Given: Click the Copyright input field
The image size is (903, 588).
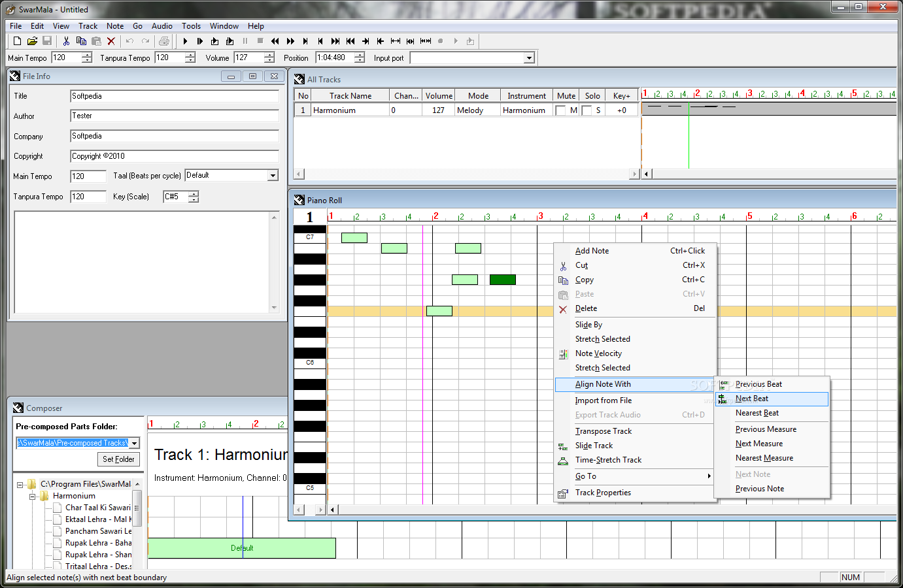Looking at the screenshot, I should pos(174,156).
